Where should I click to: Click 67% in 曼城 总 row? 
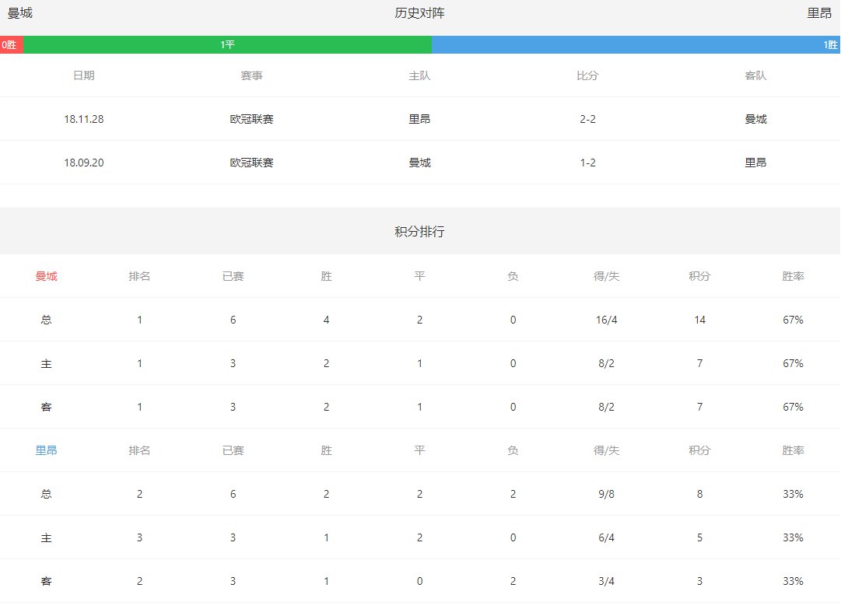click(x=793, y=320)
